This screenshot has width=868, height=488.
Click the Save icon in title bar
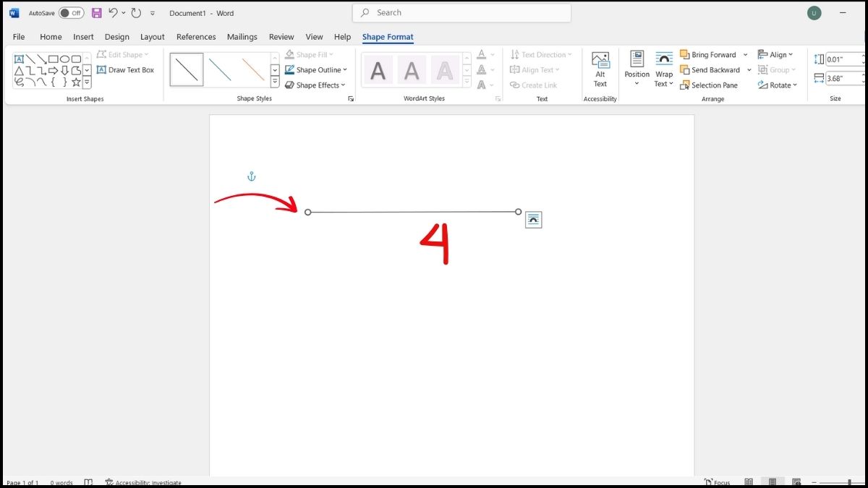pos(96,13)
